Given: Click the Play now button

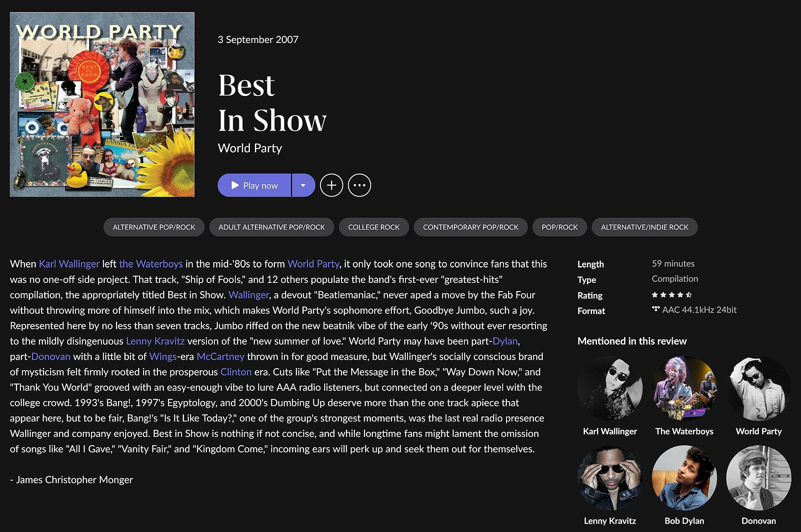Looking at the screenshot, I should click(x=254, y=185).
